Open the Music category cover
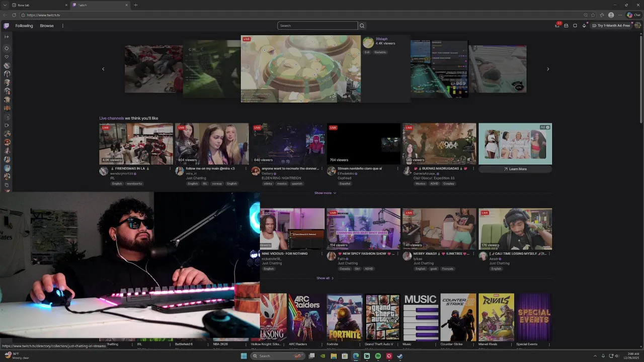 (421, 317)
